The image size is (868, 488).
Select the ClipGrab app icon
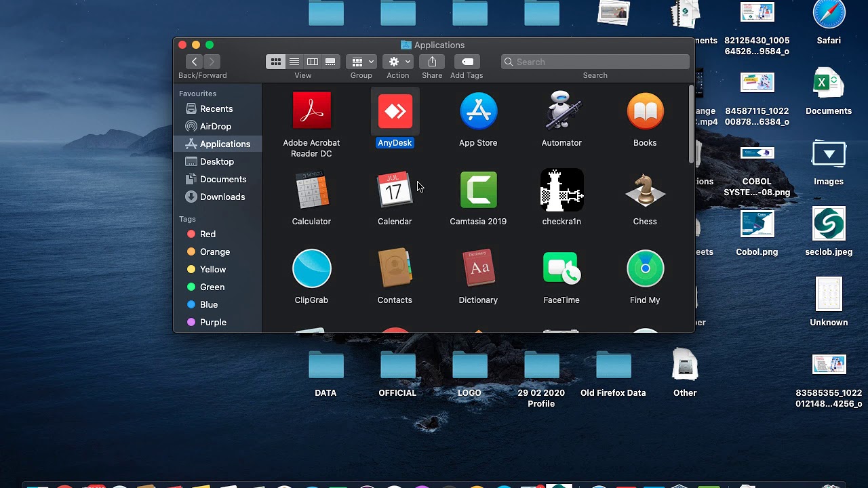tap(311, 268)
